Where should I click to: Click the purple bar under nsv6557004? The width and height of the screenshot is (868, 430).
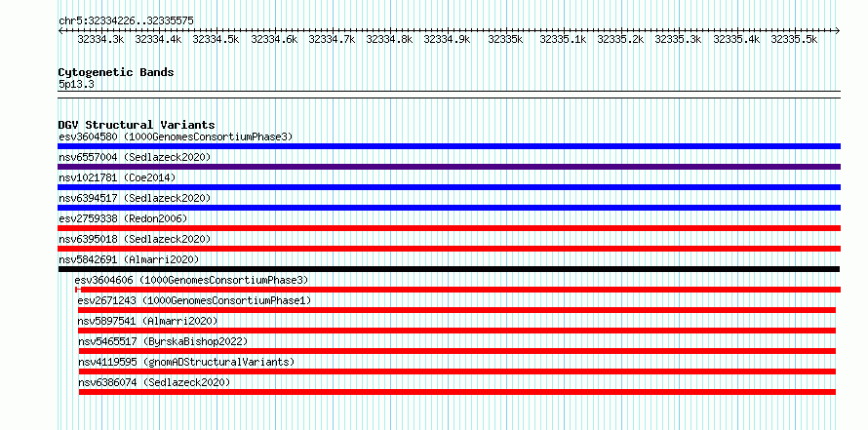tap(449, 167)
